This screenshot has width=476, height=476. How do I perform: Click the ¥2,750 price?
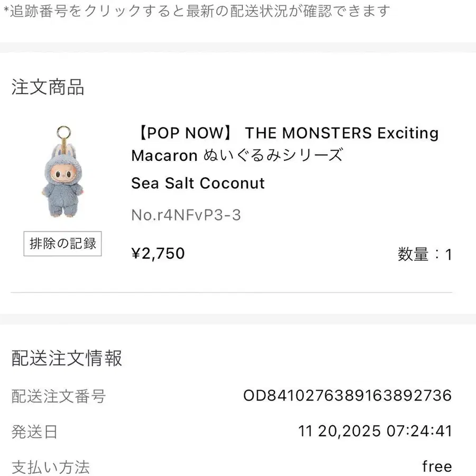point(158,254)
